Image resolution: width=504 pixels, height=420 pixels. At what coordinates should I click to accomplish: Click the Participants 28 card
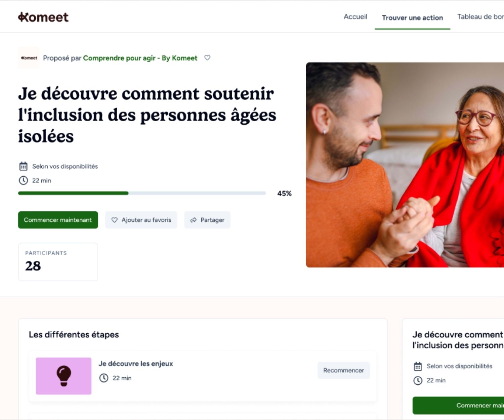tap(58, 262)
